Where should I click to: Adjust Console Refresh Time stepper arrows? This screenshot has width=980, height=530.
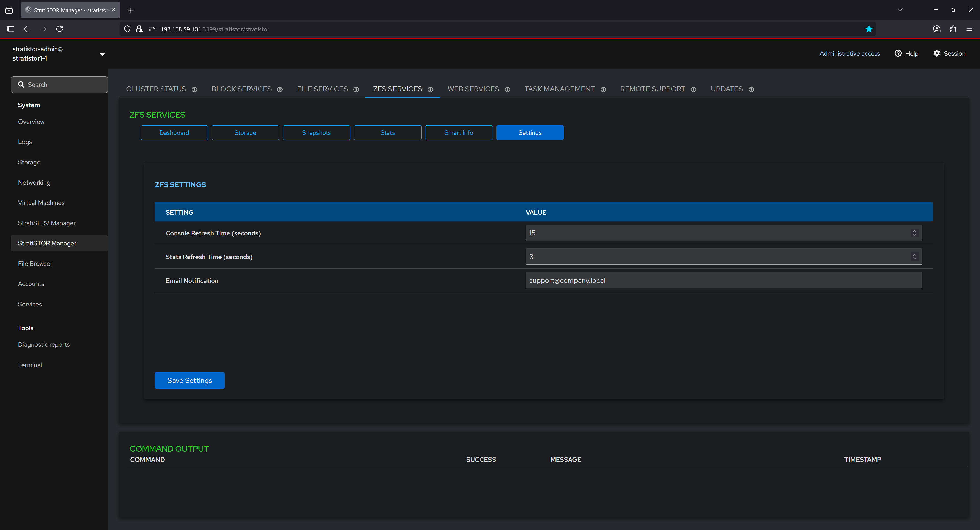(x=915, y=233)
